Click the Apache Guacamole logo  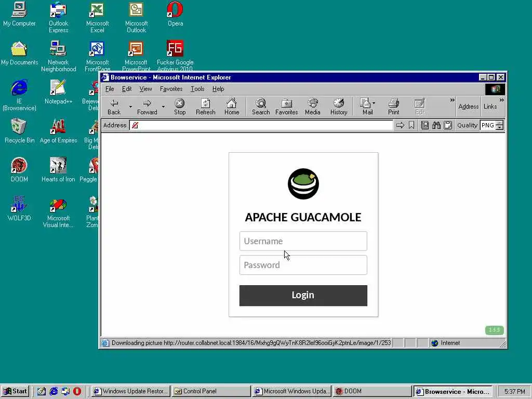[x=303, y=183]
